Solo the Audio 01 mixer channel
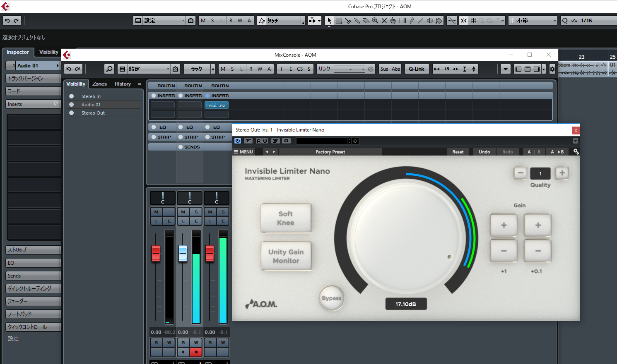The height and width of the screenshot is (364, 617). [x=196, y=212]
